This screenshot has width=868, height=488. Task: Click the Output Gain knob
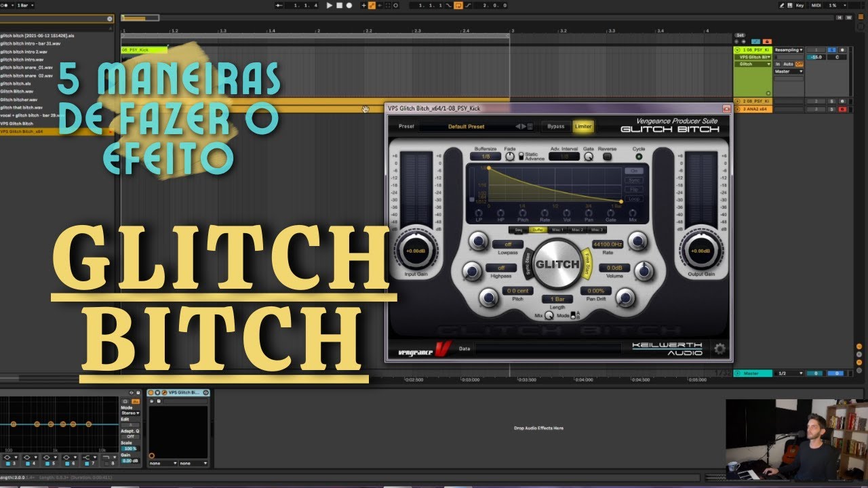tap(701, 251)
